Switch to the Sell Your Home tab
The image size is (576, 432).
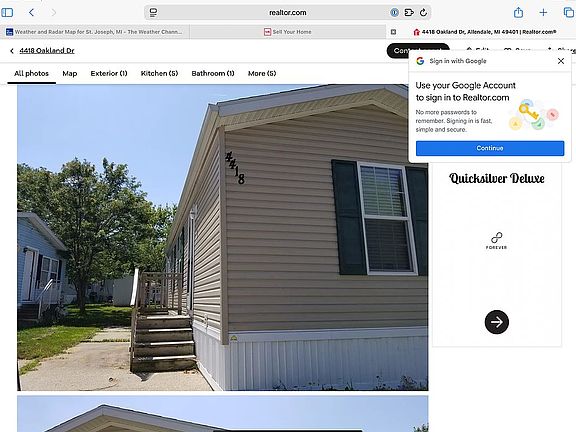tap(288, 32)
